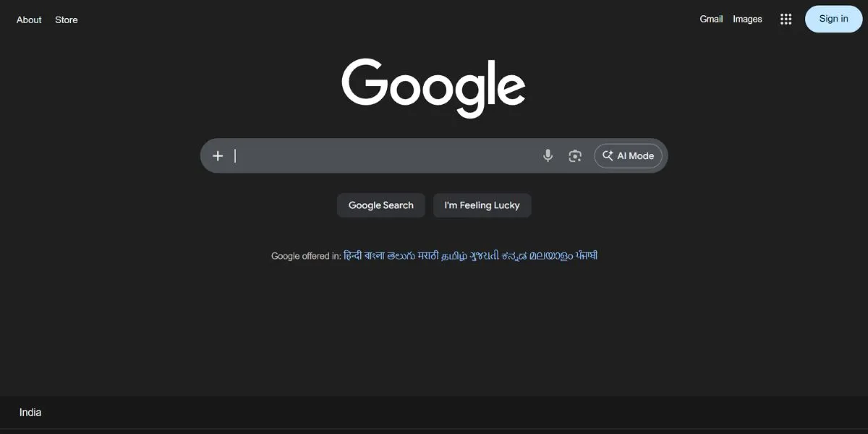Sign in to Google
Screen dimensions: 868x434
(x=833, y=19)
